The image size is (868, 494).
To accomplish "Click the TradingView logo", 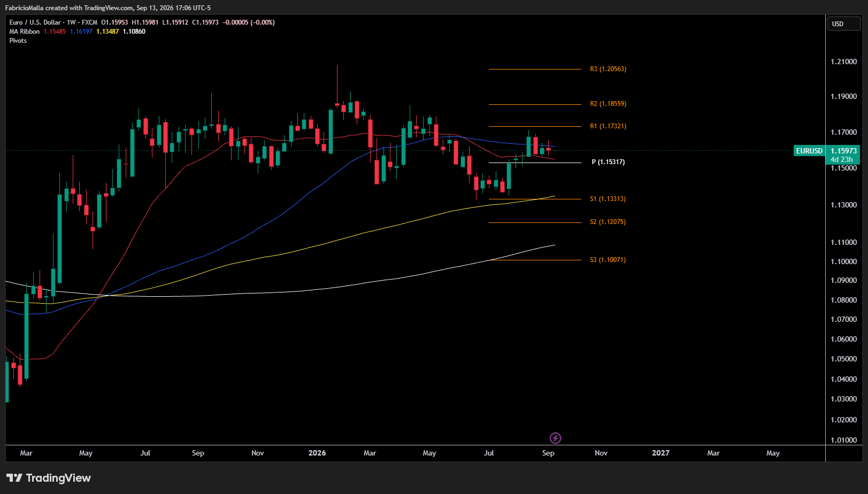I will 49,478.
